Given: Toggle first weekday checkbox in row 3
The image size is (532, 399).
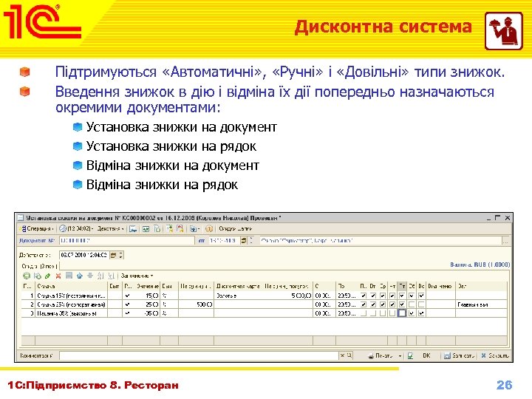Looking at the screenshot, I should tap(364, 313).
